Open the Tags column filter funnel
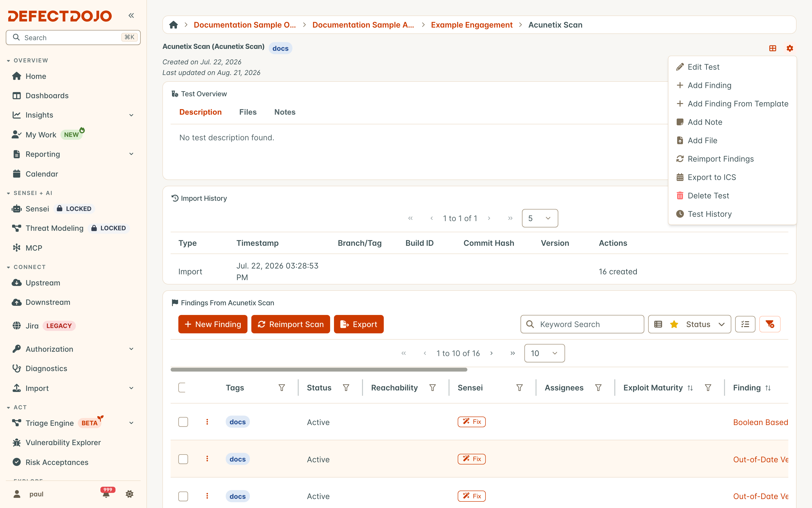 [282, 388]
